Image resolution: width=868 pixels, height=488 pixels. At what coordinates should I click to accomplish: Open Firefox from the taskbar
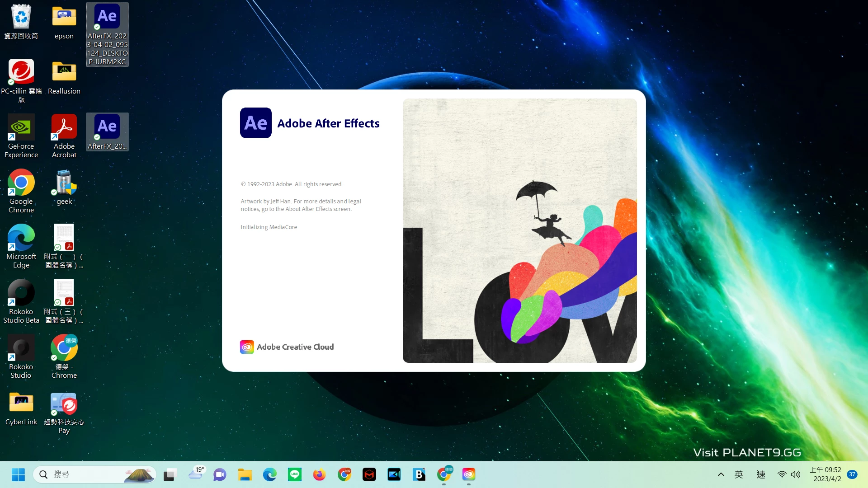(319, 474)
